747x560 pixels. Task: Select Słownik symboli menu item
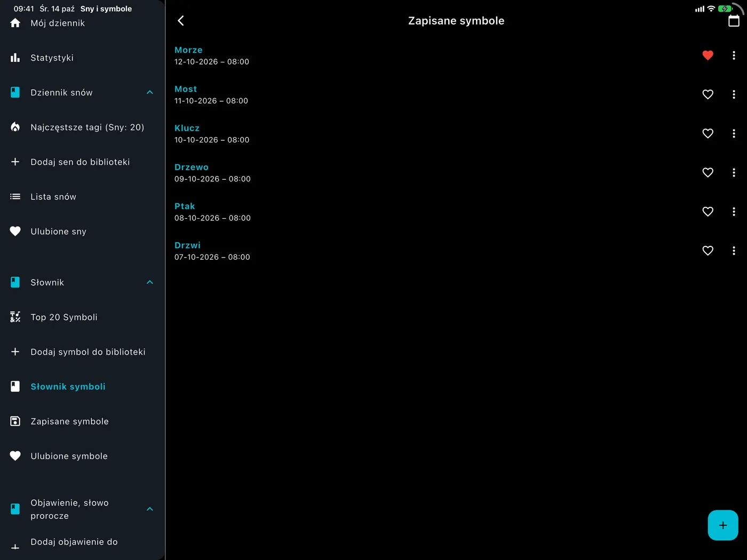click(x=83, y=387)
